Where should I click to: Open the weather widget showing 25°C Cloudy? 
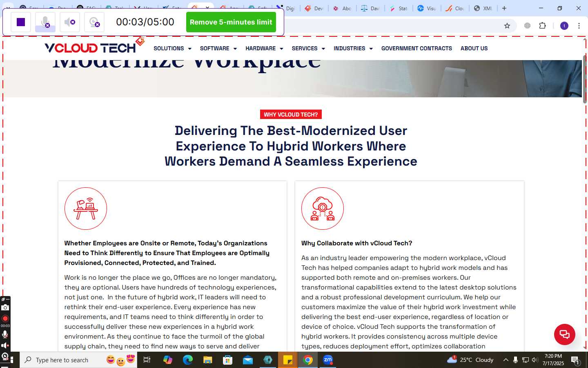tap(470, 360)
